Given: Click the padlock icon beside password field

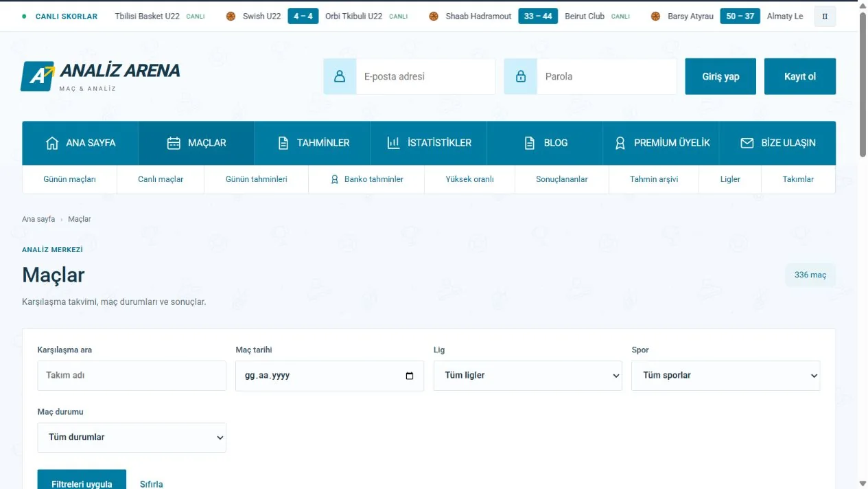Looking at the screenshot, I should (521, 76).
